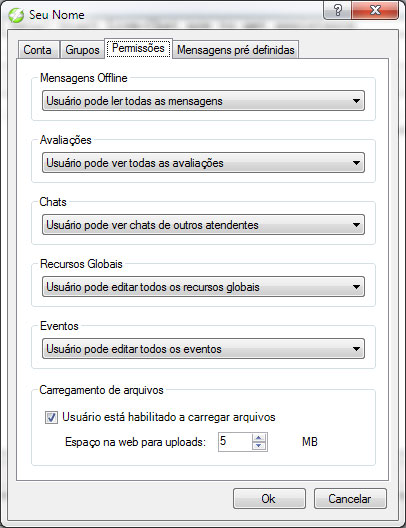
Task: Expand the Recursos Globais dropdown
Action: pyautogui.click(x=203, y=287)
